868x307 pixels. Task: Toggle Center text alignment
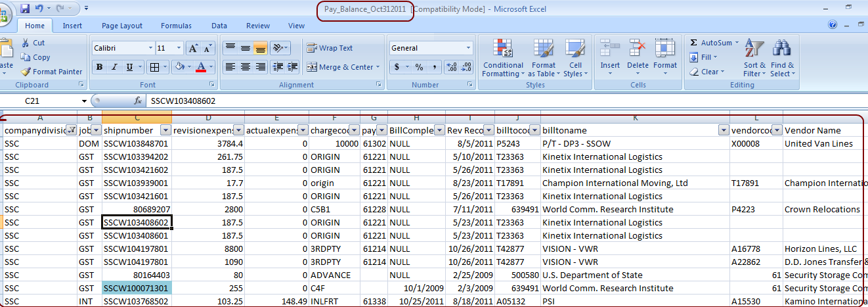[x=245, y=67]
